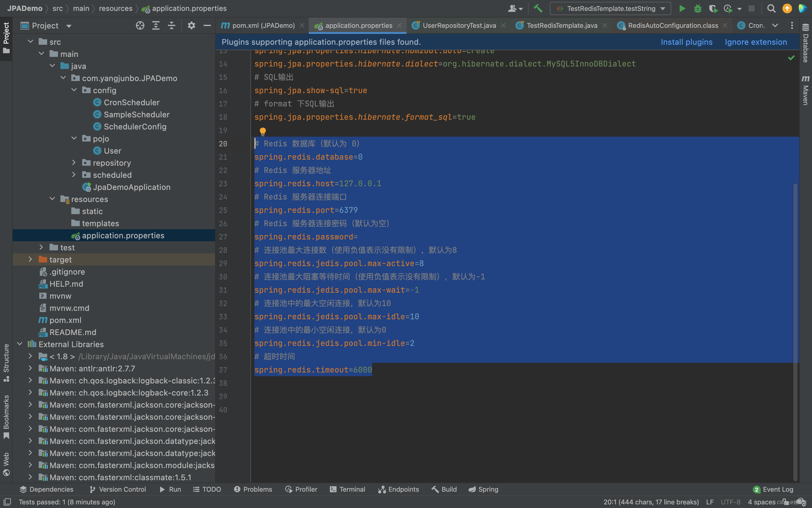Close the application.properties tab
The height and width of the screenshot is (508, 812).
pos(399,25)
